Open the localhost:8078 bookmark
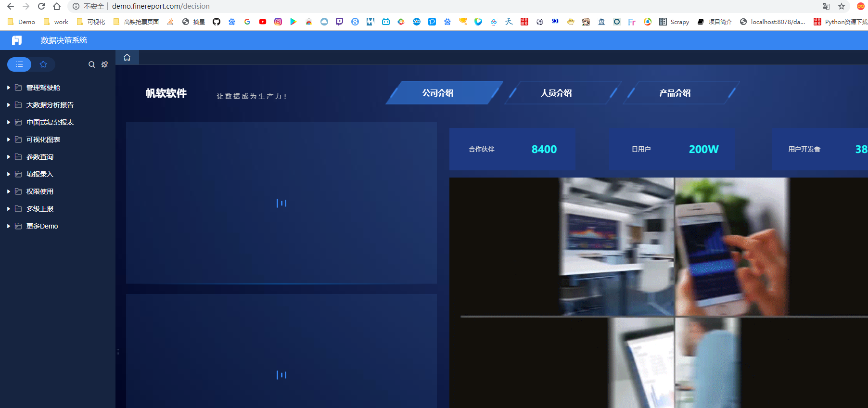868x408 pixels. click(x=772, y=22)
